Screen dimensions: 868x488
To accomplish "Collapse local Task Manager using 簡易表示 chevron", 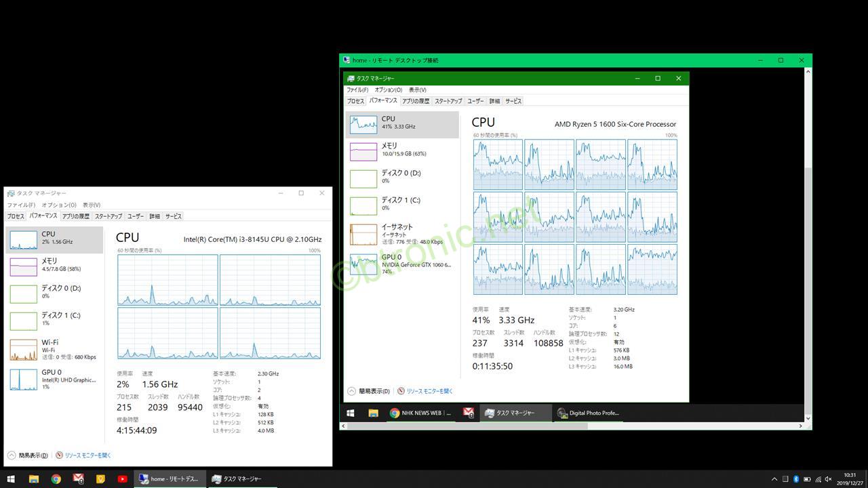I will 13,455.
